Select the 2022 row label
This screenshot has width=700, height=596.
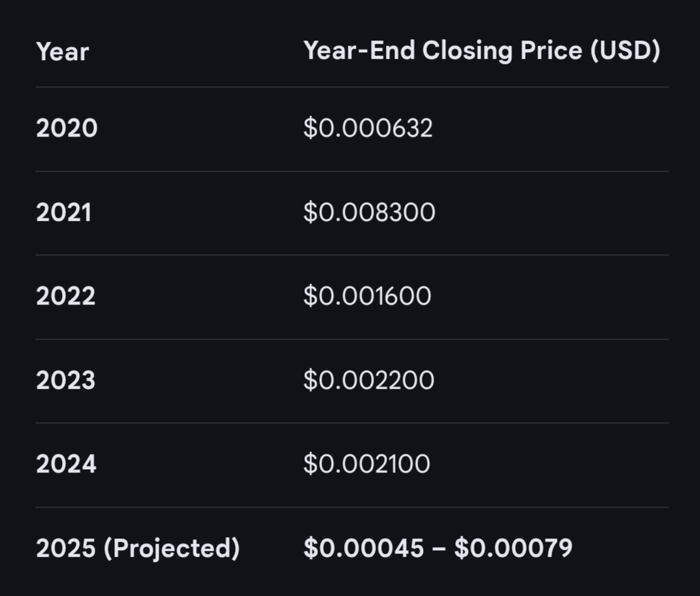coord(65,296)
